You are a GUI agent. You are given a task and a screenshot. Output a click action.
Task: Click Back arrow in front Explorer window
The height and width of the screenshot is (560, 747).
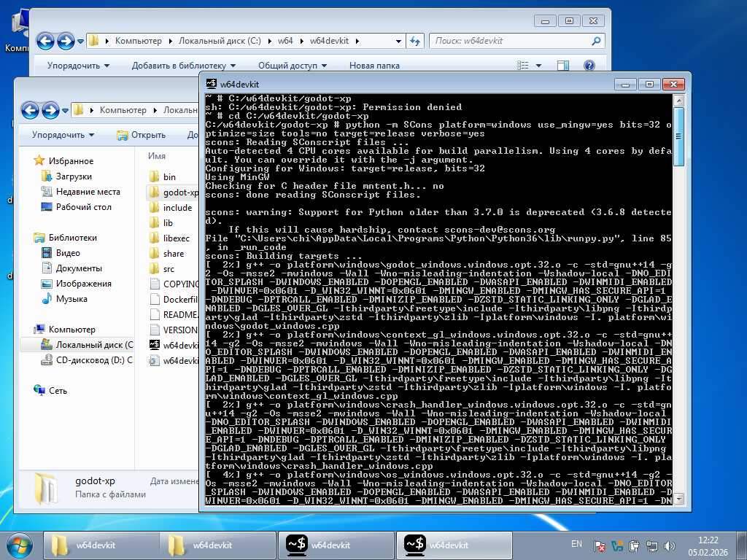click(x=30, y=111)
